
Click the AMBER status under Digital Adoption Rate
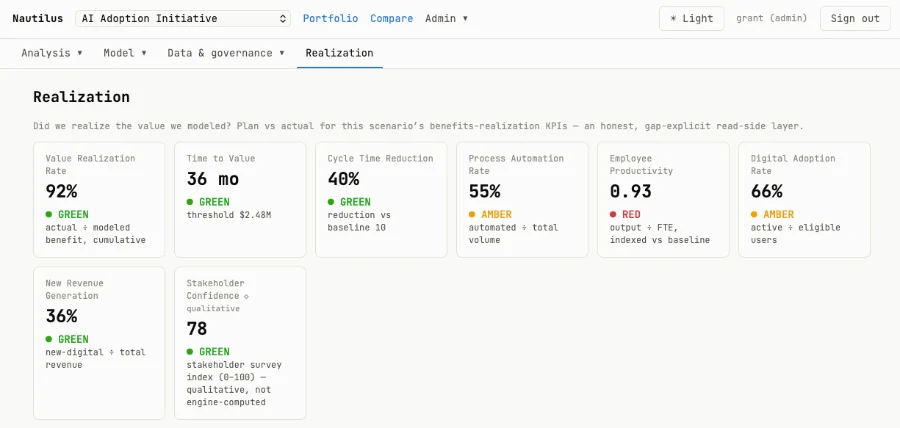tap(773, 215)
